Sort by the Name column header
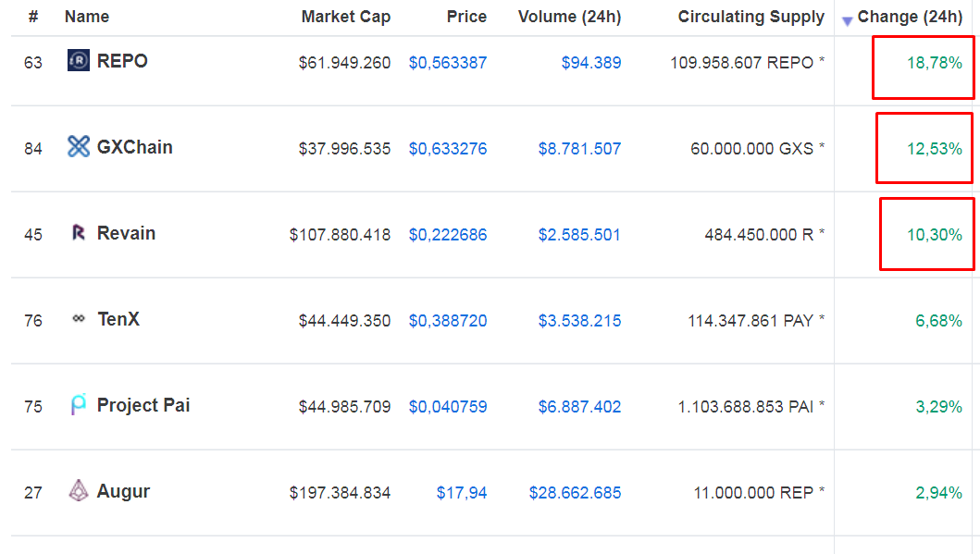This screenshot has height=554, width=980. [x=87, y=17]
